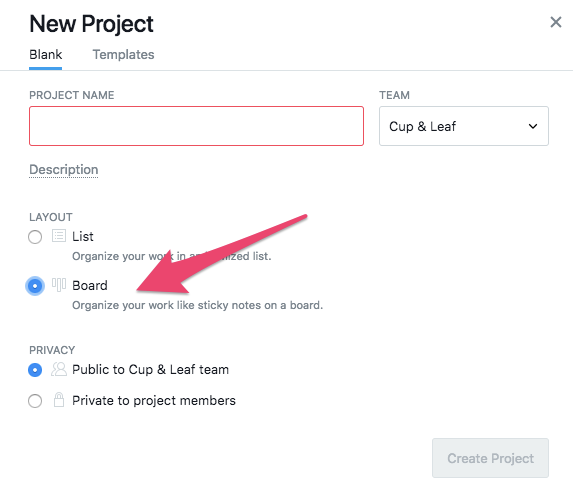Click into the Project Name field
The image size is (573, 489).
click(197, 126)
